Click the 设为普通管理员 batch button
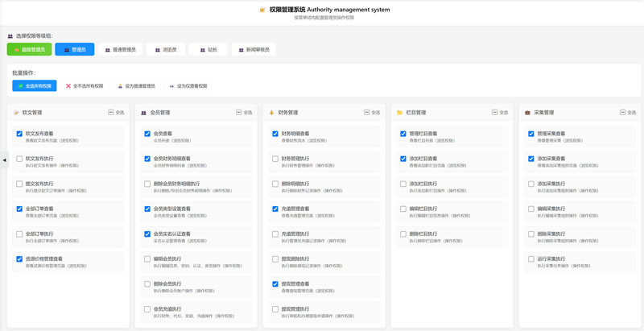This screenshot has width=644, height=331. point(136,86)
